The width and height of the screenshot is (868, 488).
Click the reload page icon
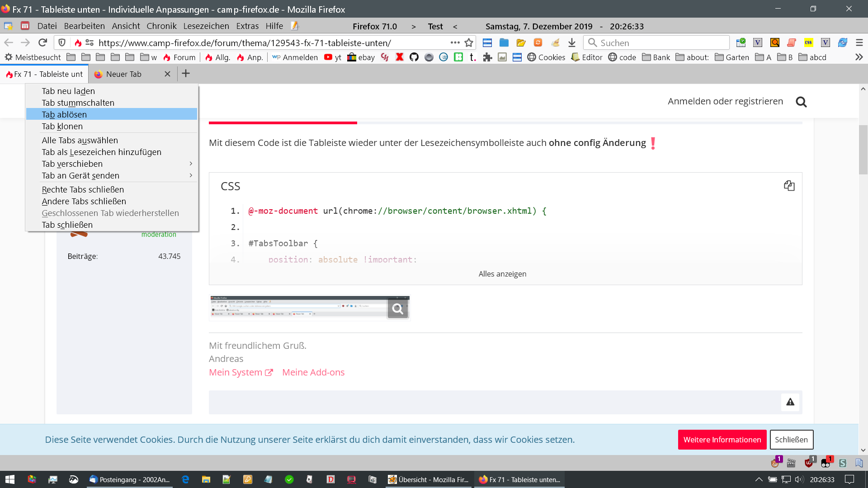click(x=42, y=42)
